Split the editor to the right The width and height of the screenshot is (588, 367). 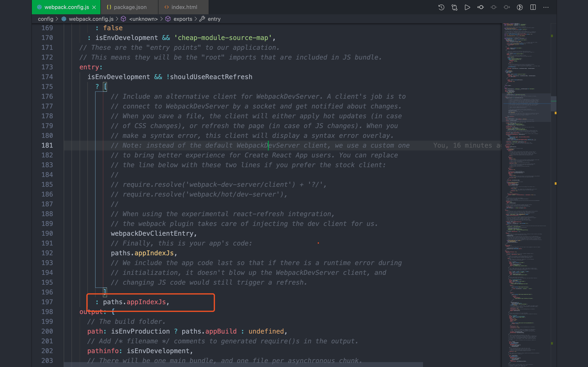tap(533, 7)
